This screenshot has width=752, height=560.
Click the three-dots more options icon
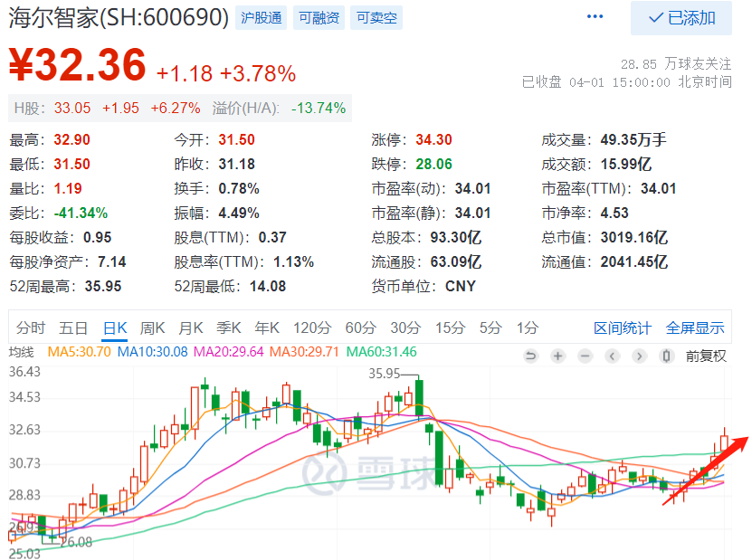(x=595, y=17)
